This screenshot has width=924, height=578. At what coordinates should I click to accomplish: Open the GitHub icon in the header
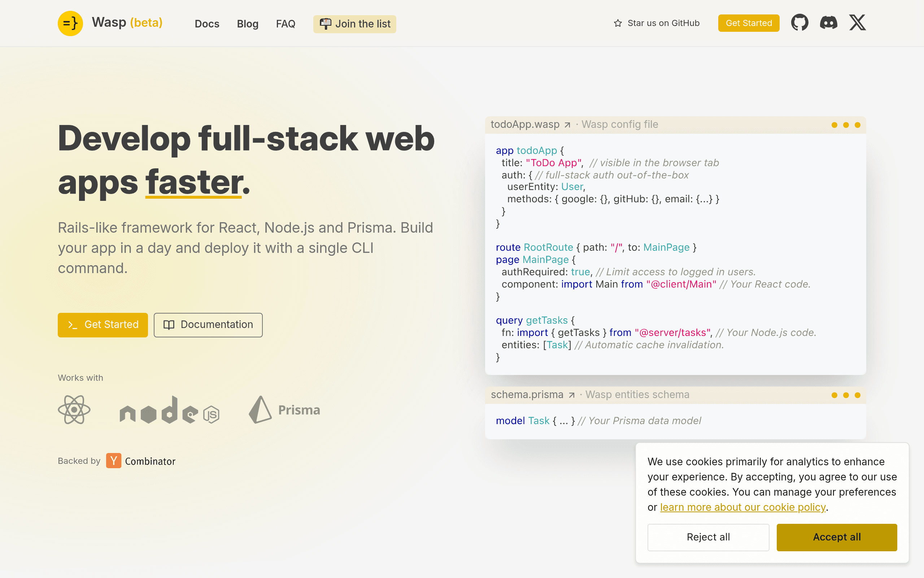click(799, 22)
